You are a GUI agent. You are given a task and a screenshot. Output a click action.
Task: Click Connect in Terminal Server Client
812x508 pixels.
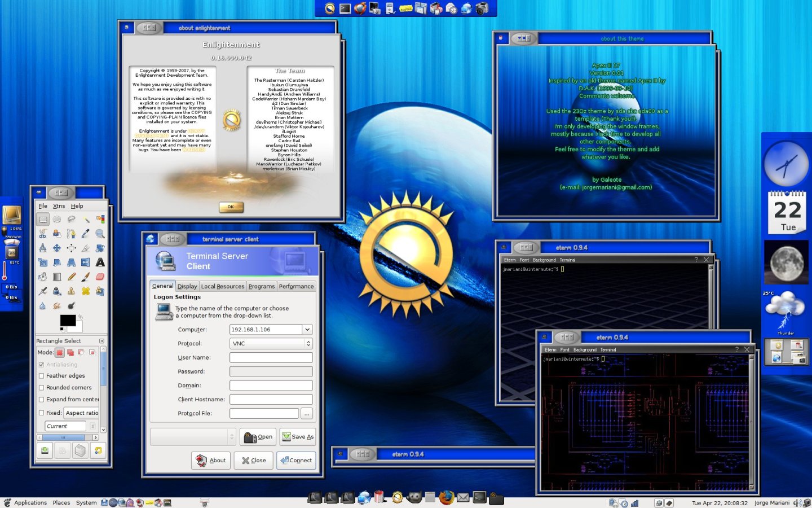pos(296,460)
